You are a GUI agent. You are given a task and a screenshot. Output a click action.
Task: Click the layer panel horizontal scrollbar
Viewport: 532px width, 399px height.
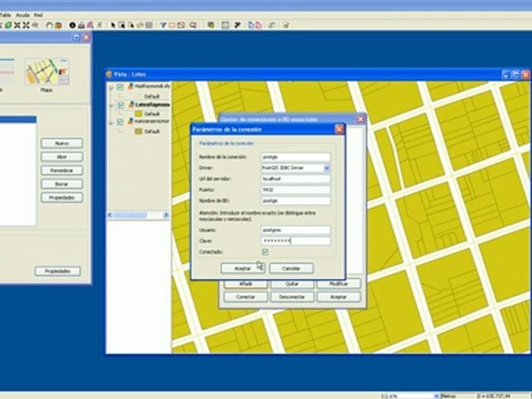coord(138,215)
